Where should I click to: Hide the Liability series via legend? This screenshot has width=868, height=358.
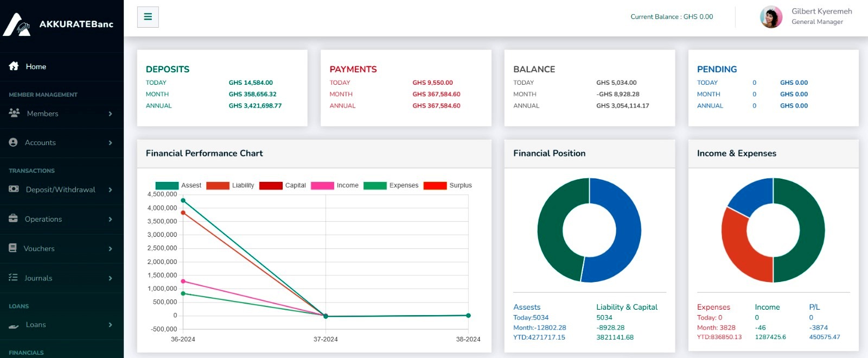(x=229, y=185)
